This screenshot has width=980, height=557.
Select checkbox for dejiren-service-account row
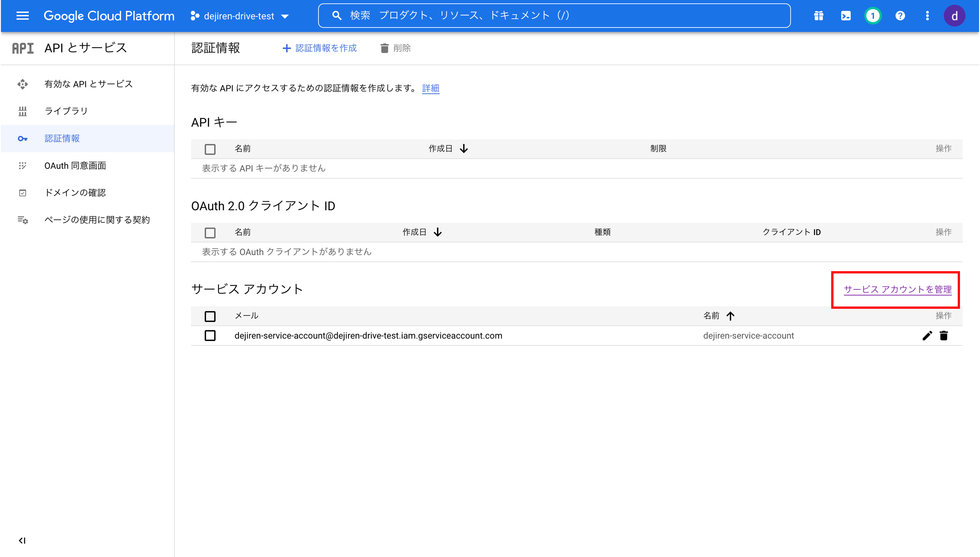210,336
